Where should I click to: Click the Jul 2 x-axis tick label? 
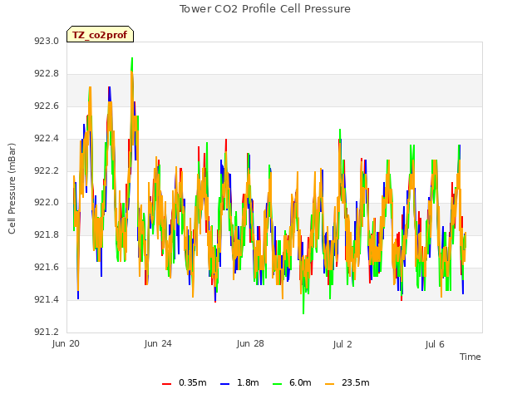pyautogui.click(x=342, y=344)
